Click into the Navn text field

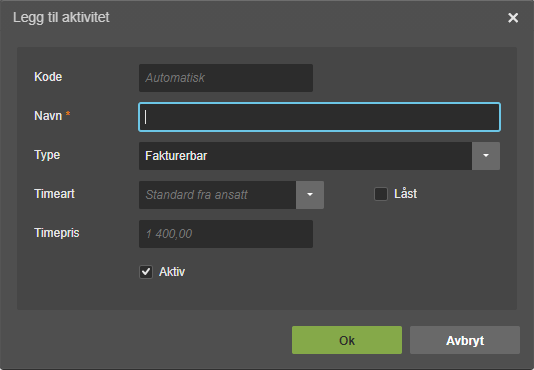click(319, 117)
